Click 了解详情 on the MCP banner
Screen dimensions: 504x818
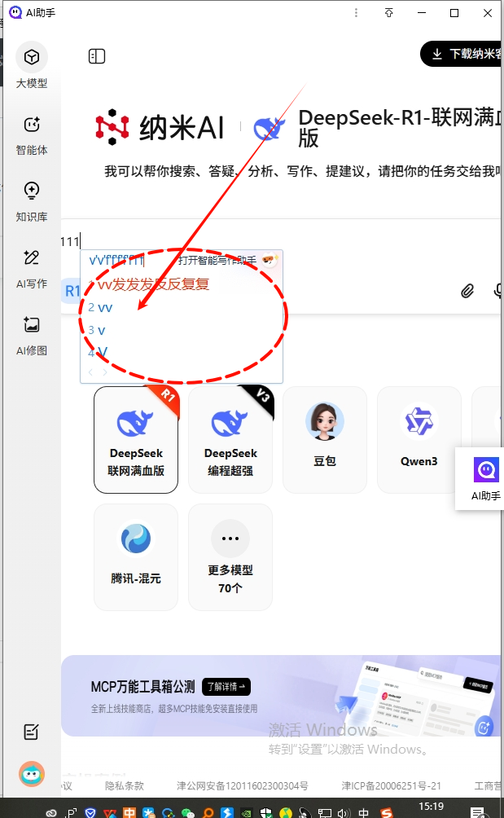coord(226,687)
